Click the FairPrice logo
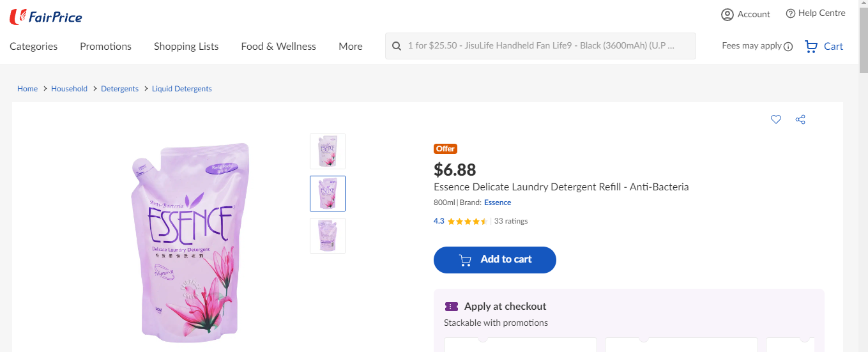868x352 pixels. click(x=46, y=17)
